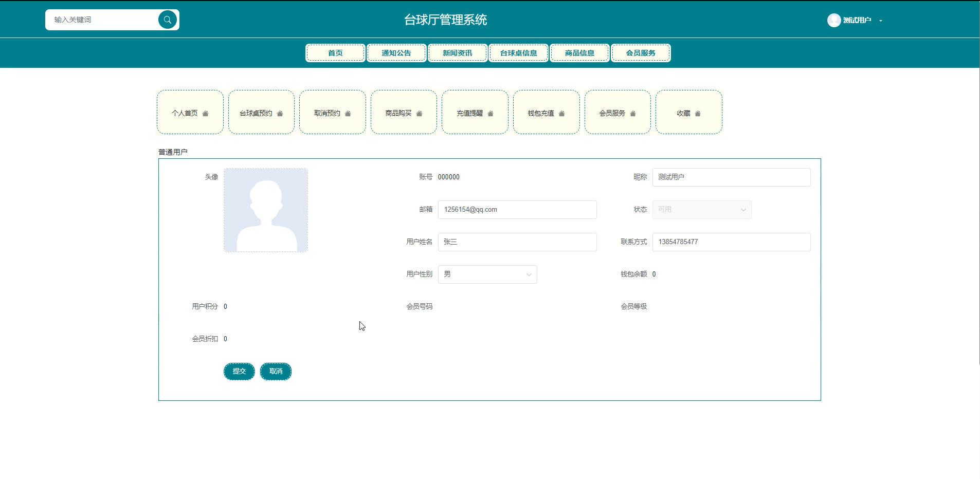Screen dimensions: 980x479
Task: Click home icon beside 会员服务 card
Action: (x=633, y=114)
